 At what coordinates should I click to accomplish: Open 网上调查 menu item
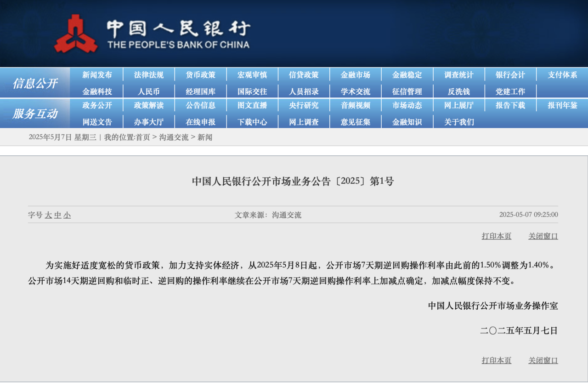[x=304, y=122]
